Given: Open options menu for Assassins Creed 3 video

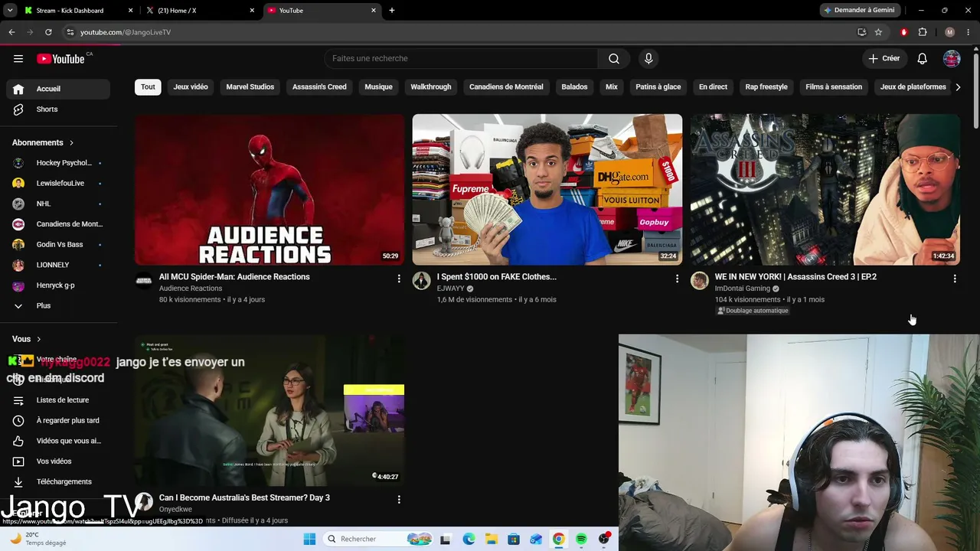Looking at the screenshot, I should click(955, 279).
